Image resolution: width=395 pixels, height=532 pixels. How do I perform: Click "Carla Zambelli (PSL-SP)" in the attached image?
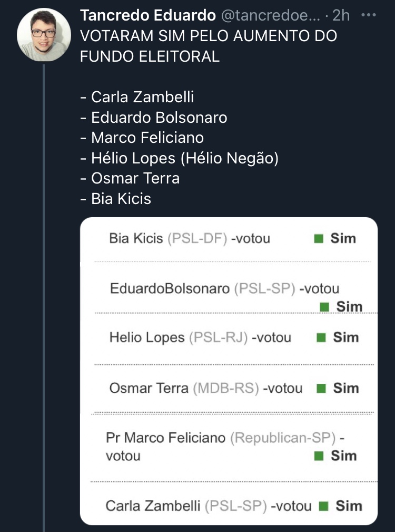click(186, 506)
